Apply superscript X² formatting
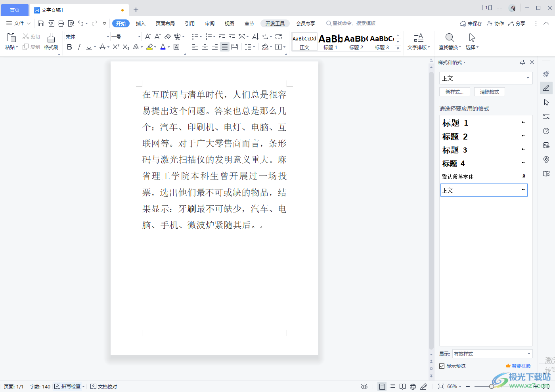This screenshot has width=555, height=392. [x=116, y=47]
